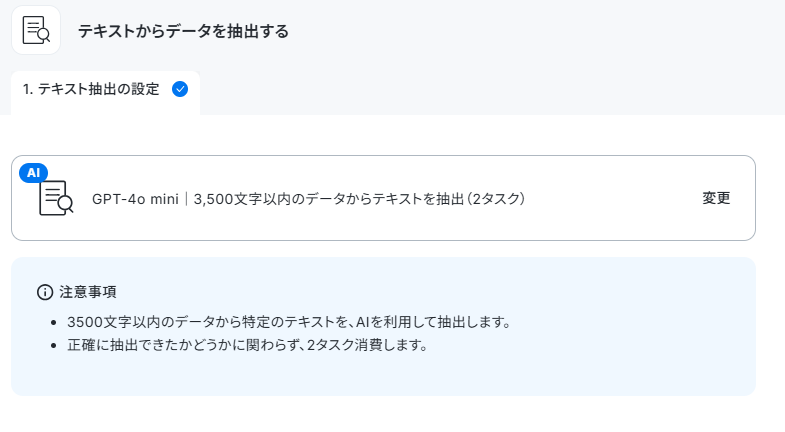Screen dimensions: 785x432
Task: Click the 注意事項 heading
Action: click(x=88, y=292)
